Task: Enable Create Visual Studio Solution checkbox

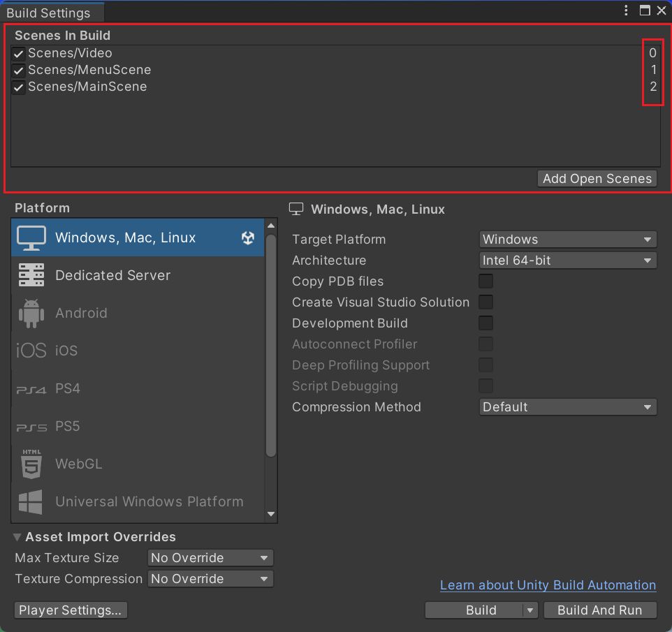Action: (485, 302)
